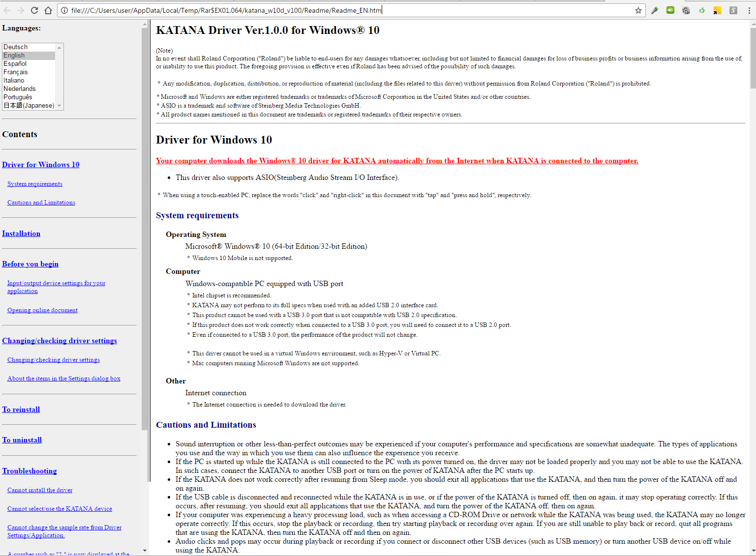Choose Nederlands from the language list
Screen dimensions: 756x556
29,88
